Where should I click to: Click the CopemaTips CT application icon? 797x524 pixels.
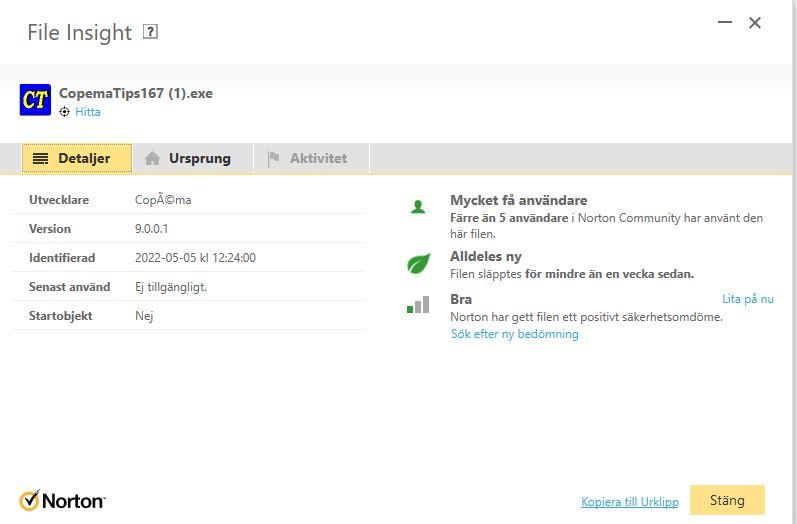pyautogui.click(x=35, y=100)
